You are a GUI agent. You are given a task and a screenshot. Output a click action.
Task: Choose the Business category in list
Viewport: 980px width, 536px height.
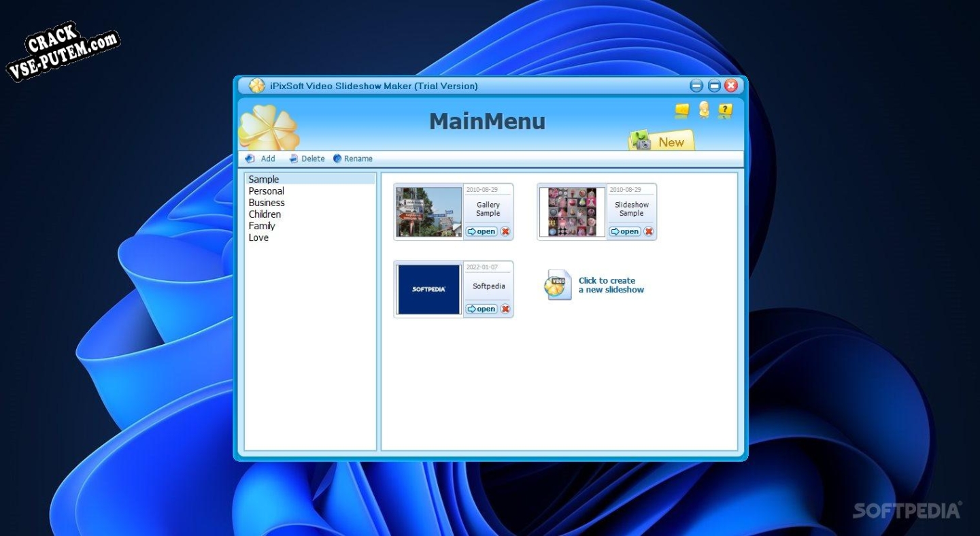point(267,203)
